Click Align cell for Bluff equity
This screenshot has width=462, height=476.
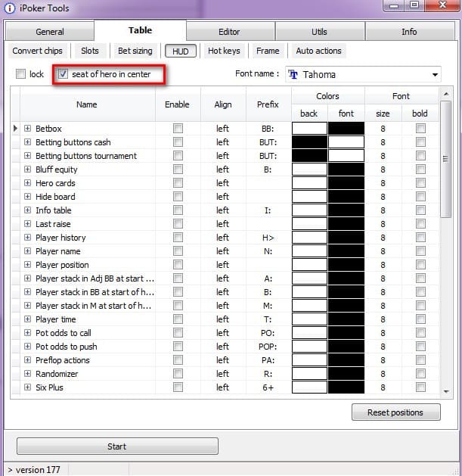click(x=223, y=169)
